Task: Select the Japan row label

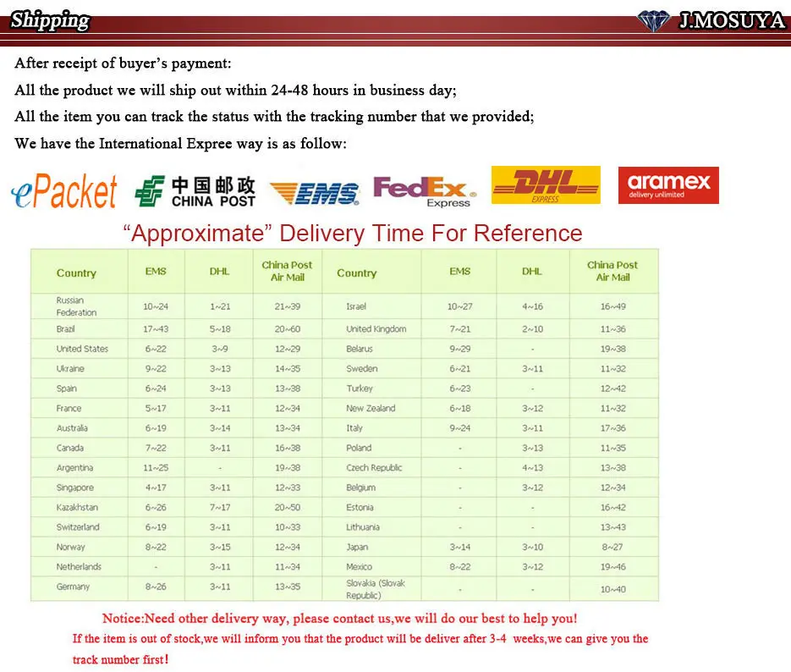Action: [357, 547]
